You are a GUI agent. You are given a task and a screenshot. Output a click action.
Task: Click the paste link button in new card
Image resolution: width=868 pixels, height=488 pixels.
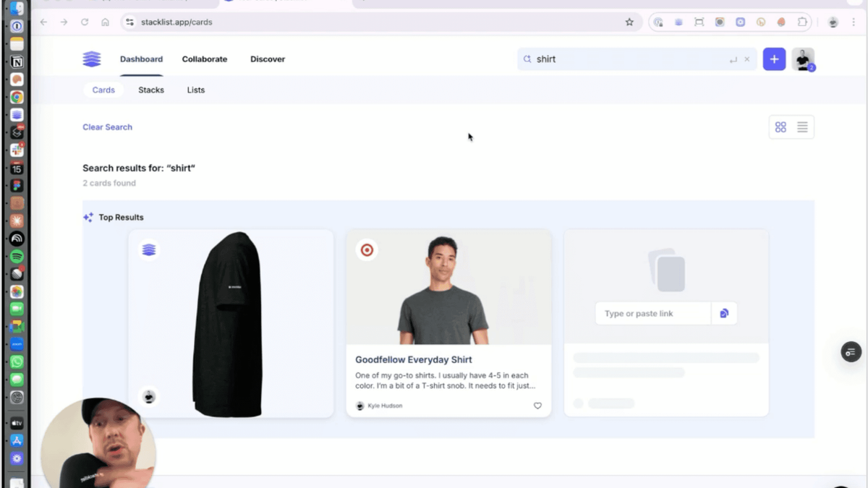click(x=724, y=314)
